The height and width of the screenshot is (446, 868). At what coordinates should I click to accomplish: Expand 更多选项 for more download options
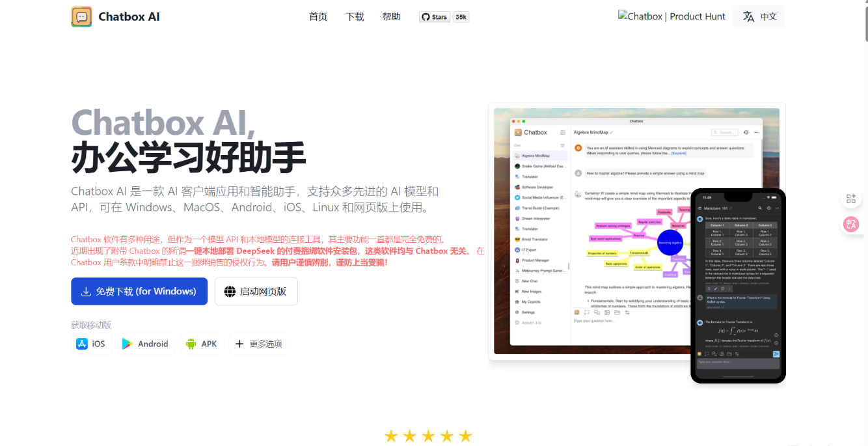(259, 344)
